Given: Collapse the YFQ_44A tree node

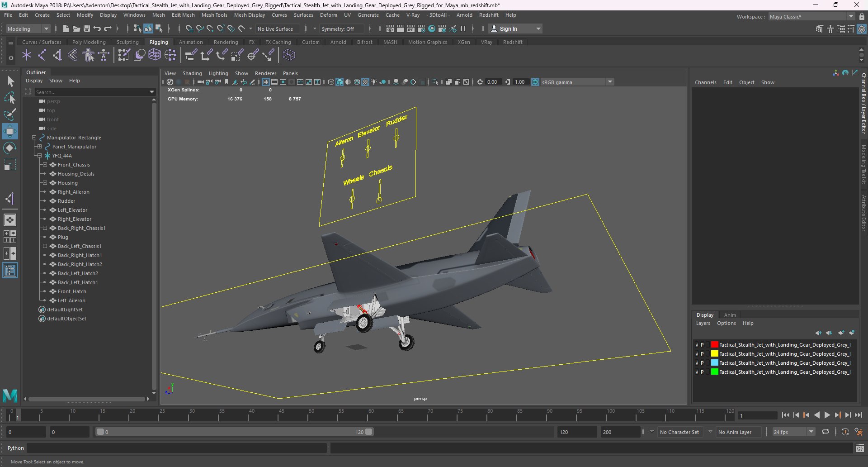Looking at the screenshot, I should (x=39, y=156).
